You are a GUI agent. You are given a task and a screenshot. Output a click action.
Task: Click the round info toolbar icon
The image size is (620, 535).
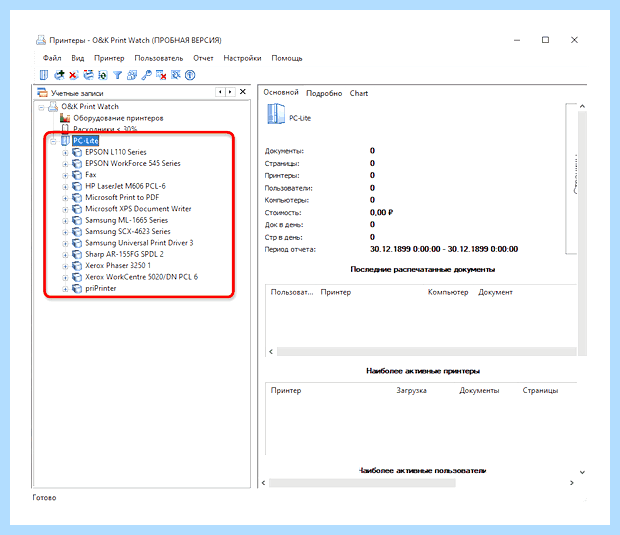point(190,75)
